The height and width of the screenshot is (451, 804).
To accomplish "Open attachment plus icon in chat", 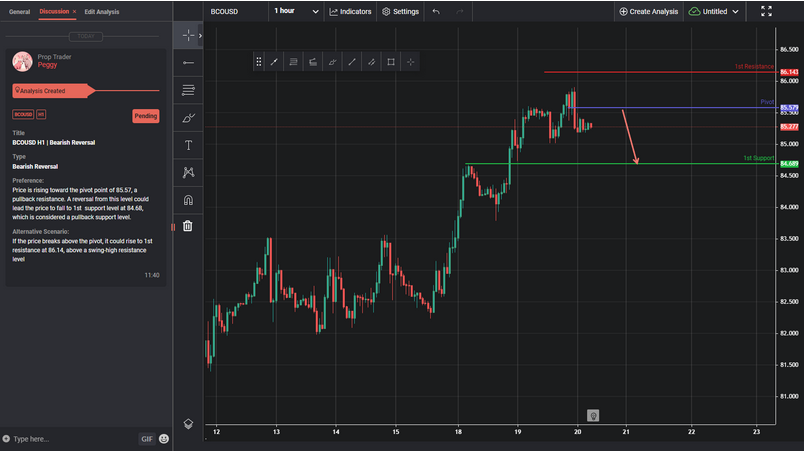I will point(6,439).
